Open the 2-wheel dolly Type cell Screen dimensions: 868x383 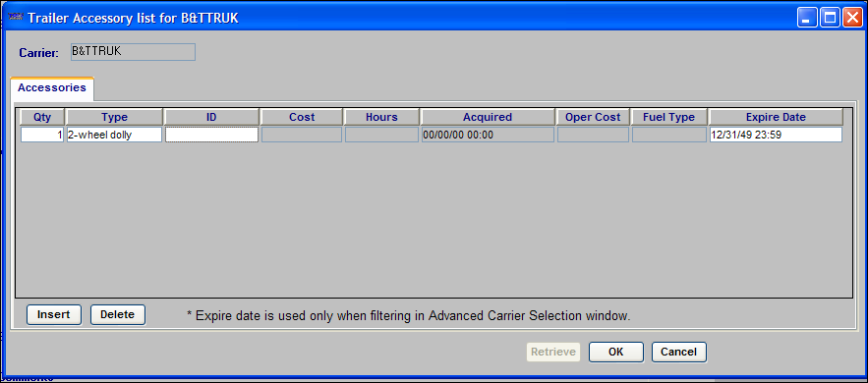(x=114, y=135)
